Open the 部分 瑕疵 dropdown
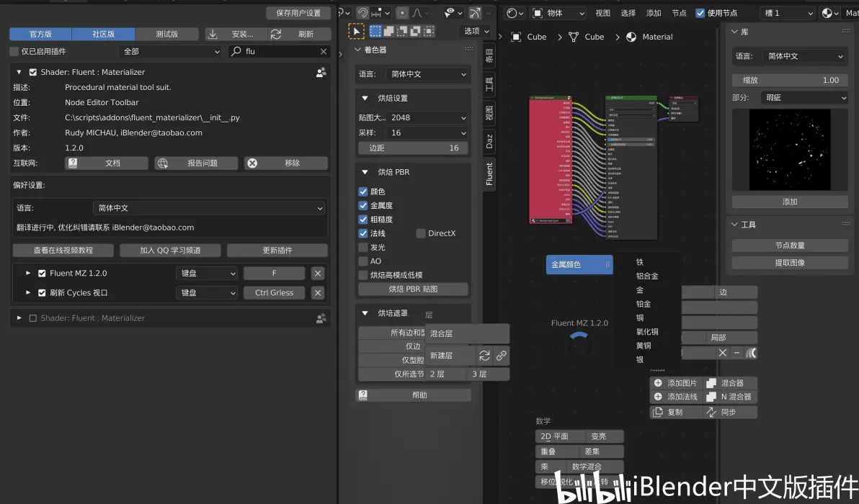 tap(804, 97)
